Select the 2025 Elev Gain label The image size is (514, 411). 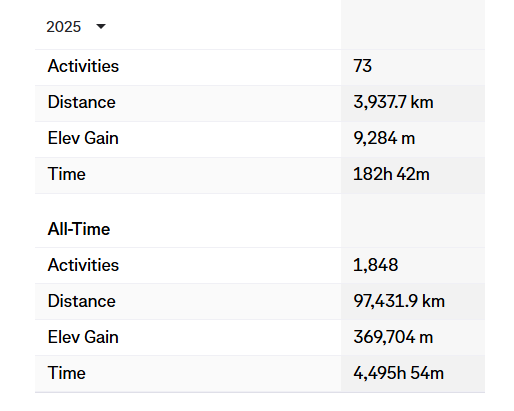[83, 138]
